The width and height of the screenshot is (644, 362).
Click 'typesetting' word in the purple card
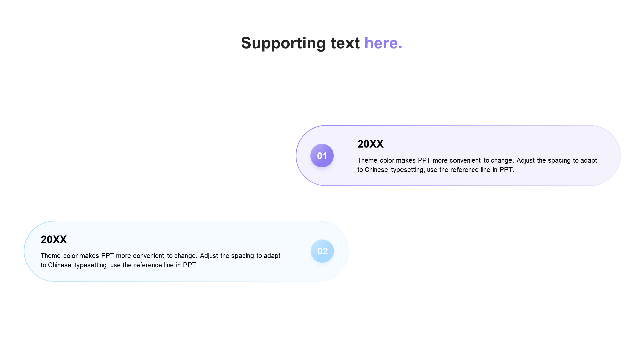point(408,170)
